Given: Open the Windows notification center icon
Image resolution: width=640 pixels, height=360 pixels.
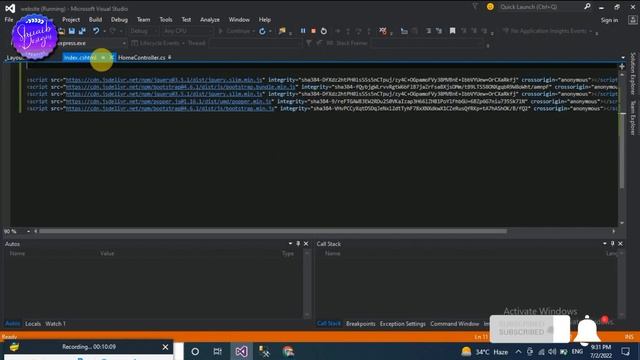Looking at the screenshot, I should (x=626, y=351).
